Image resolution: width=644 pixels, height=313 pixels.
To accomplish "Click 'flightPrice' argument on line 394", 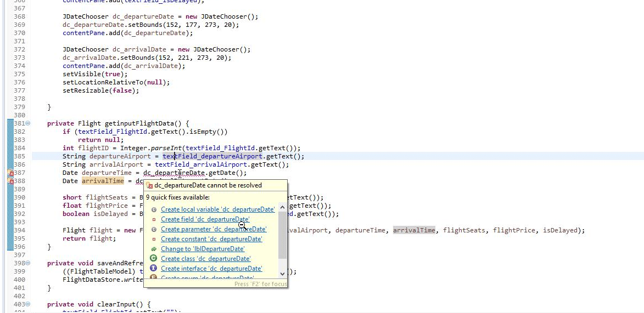I will pyautogui.click(x=514, y=230).
